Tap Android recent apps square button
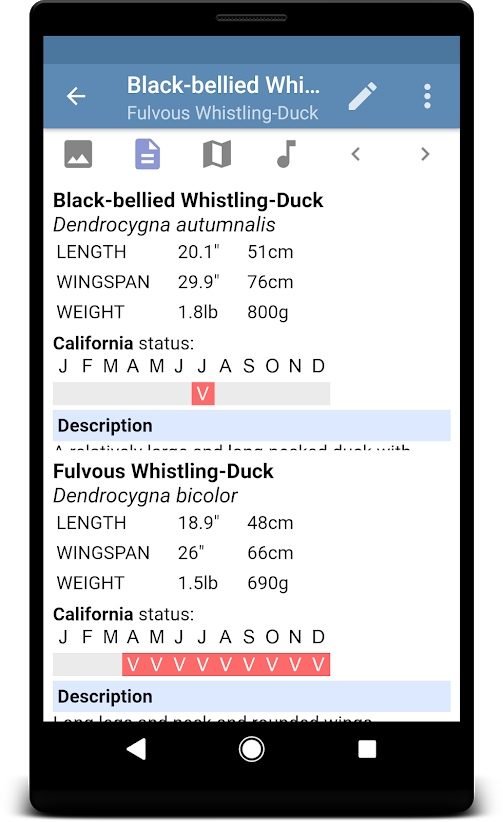 (x=367, y=749)
